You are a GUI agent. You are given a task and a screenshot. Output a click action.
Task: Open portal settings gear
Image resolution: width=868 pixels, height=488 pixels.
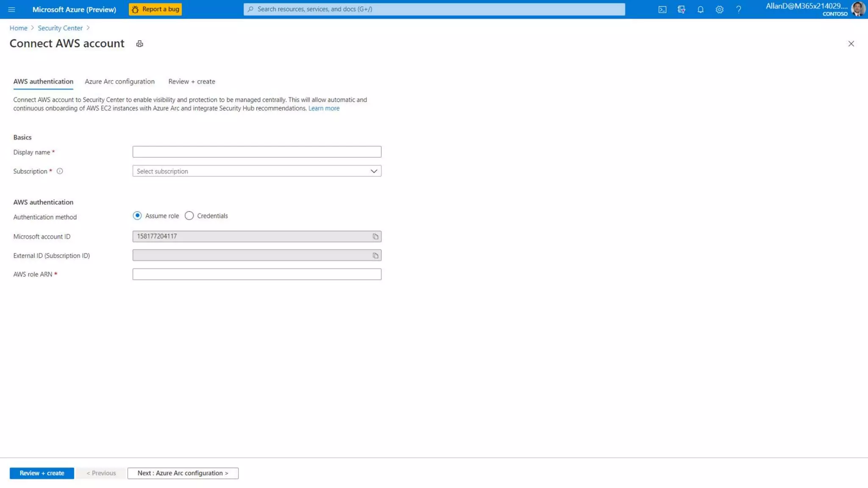719,9
